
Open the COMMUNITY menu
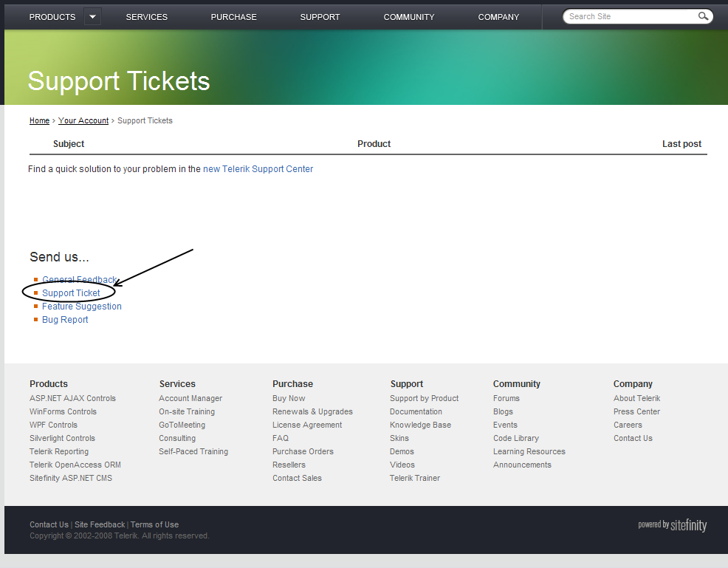409,17
